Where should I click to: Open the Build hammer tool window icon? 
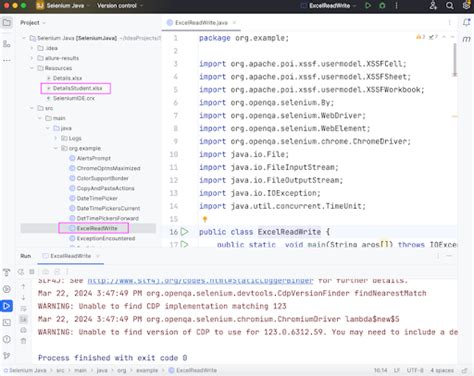pos(7,273)
